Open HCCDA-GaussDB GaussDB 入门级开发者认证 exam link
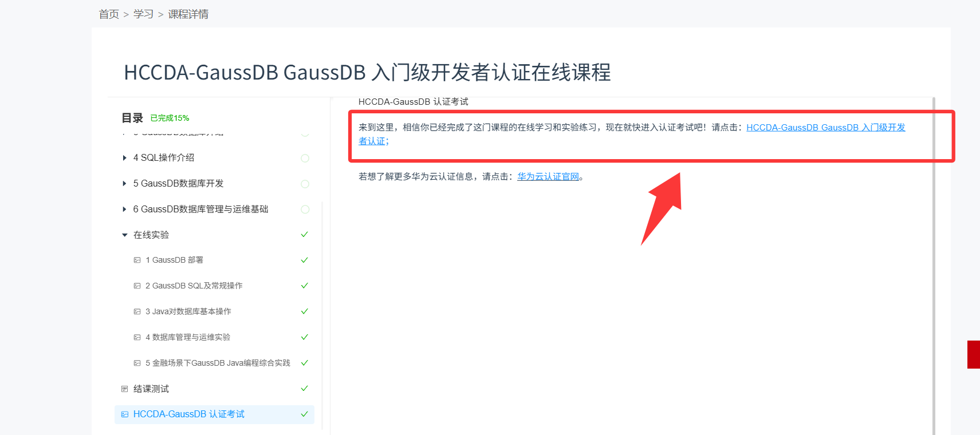Viewport: 980px width, 435px height. pyautogui.click(x=825, y=128)
